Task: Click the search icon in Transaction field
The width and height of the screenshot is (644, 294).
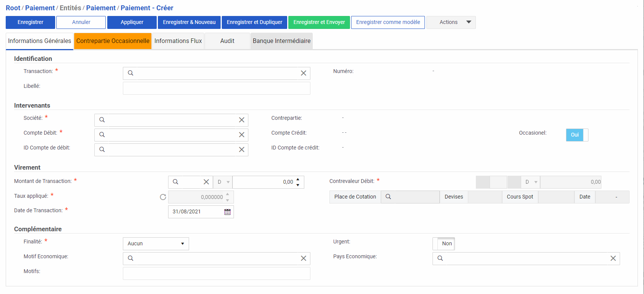Action: (x=130, y=73)
